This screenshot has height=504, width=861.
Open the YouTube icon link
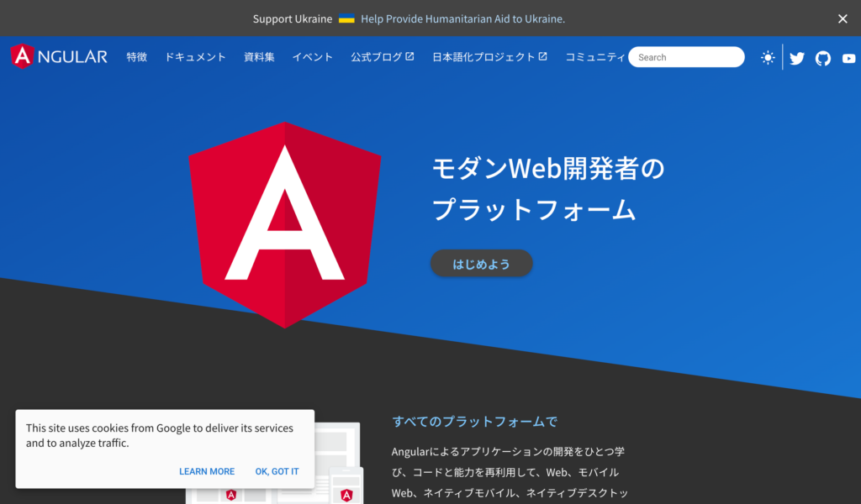[x=848, y=58]
